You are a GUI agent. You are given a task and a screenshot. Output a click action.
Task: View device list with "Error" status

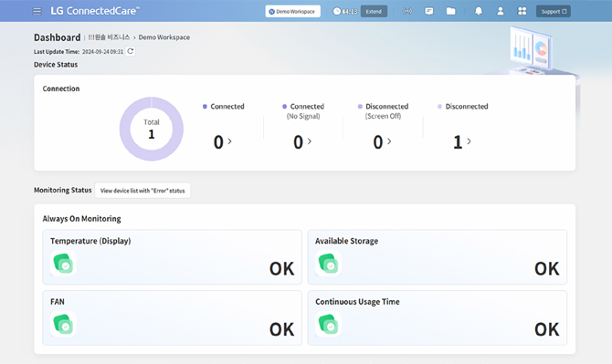point(142,191)
